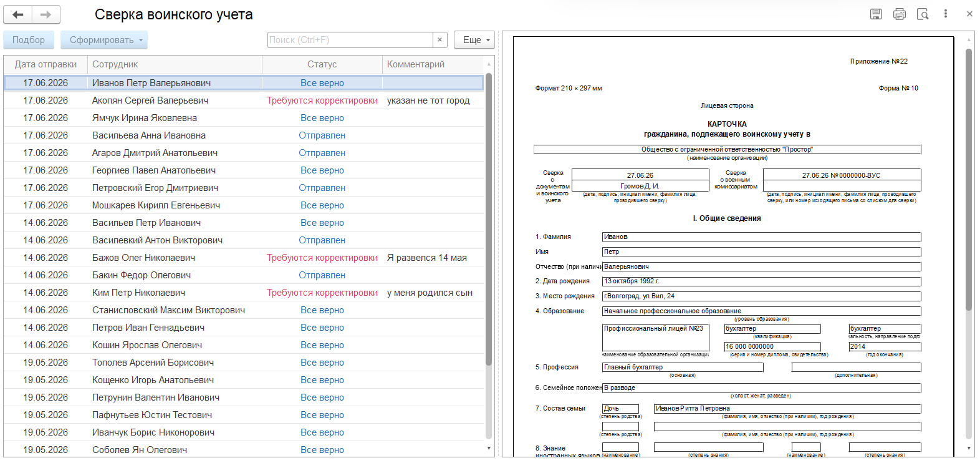Go back with the left arrow button
The width and height of the screenshot is (980, 463).
(18, 14)
